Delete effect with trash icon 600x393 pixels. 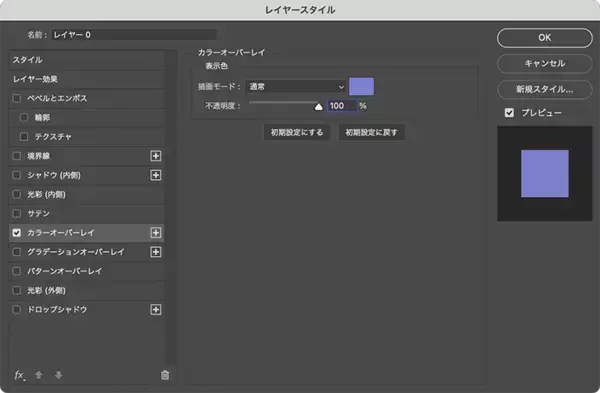[165, 375]
